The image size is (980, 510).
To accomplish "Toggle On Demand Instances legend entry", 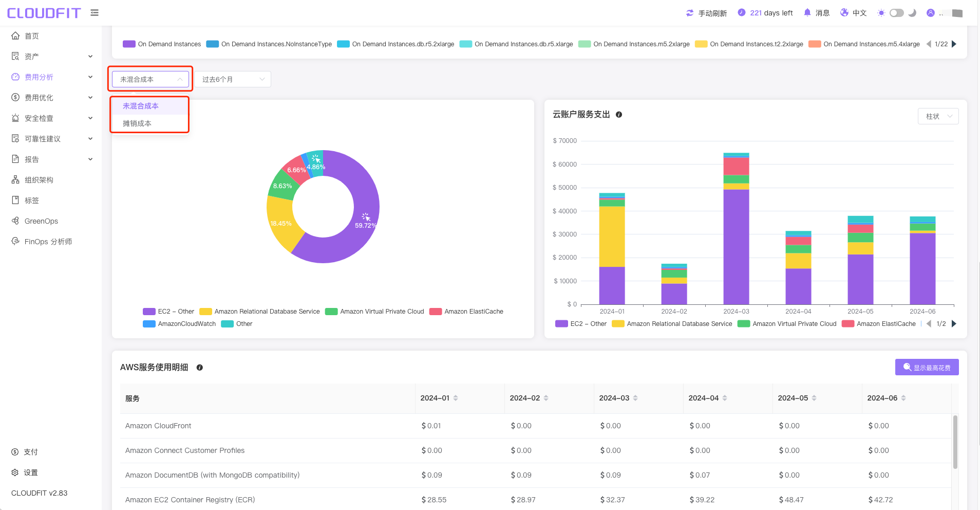I will pyautogui.click(x=162, y=44).
